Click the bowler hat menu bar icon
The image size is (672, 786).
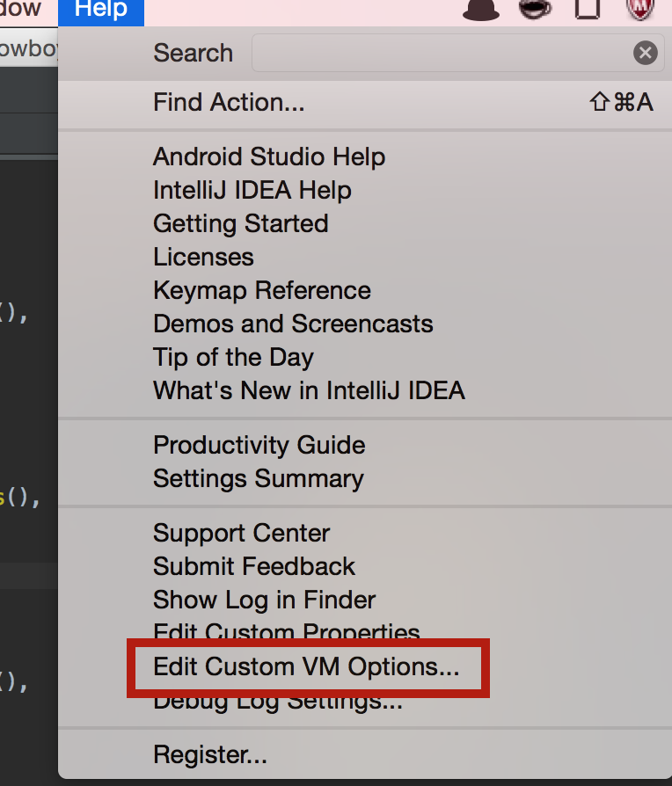[480, 9]
